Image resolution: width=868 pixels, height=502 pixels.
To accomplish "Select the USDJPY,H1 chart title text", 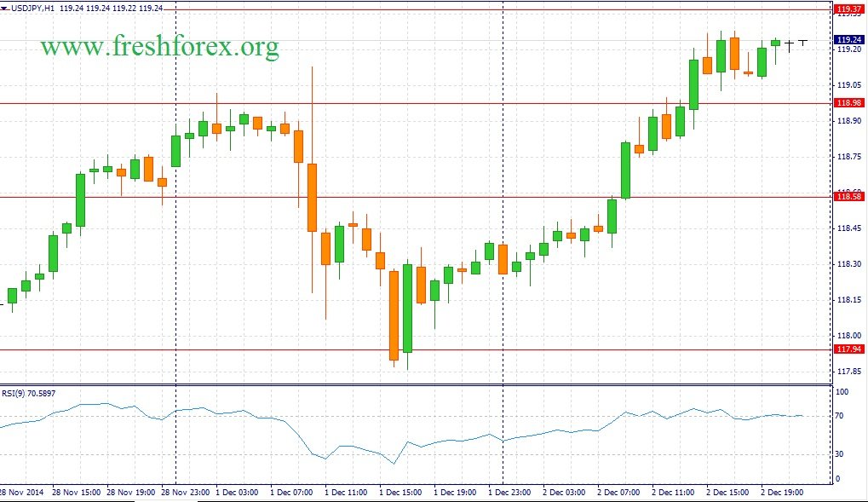I will point(32,9).
